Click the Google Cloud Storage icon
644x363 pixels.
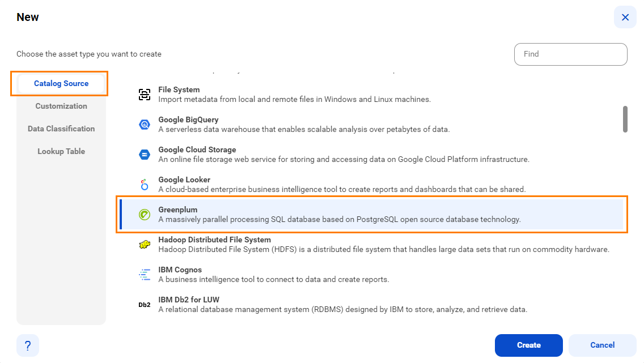click(x=145, y=155)
